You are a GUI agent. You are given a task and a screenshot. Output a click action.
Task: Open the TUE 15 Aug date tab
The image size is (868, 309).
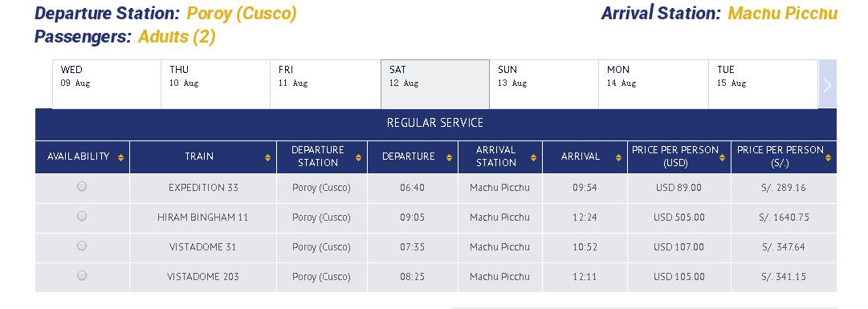click(763, 84)
